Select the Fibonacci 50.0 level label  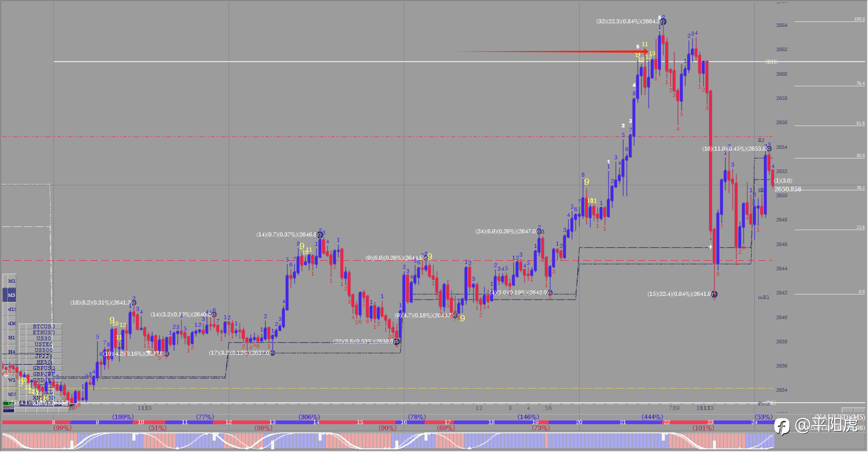860,156
